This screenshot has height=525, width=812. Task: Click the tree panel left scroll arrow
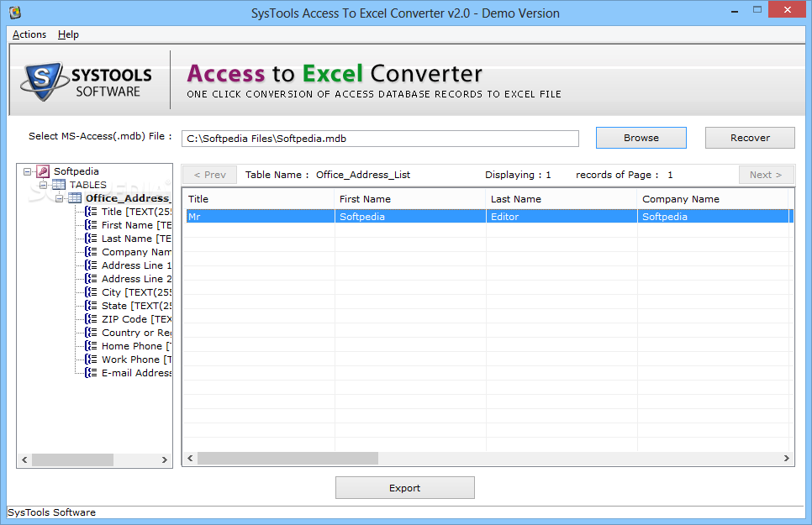coord(24,459)
